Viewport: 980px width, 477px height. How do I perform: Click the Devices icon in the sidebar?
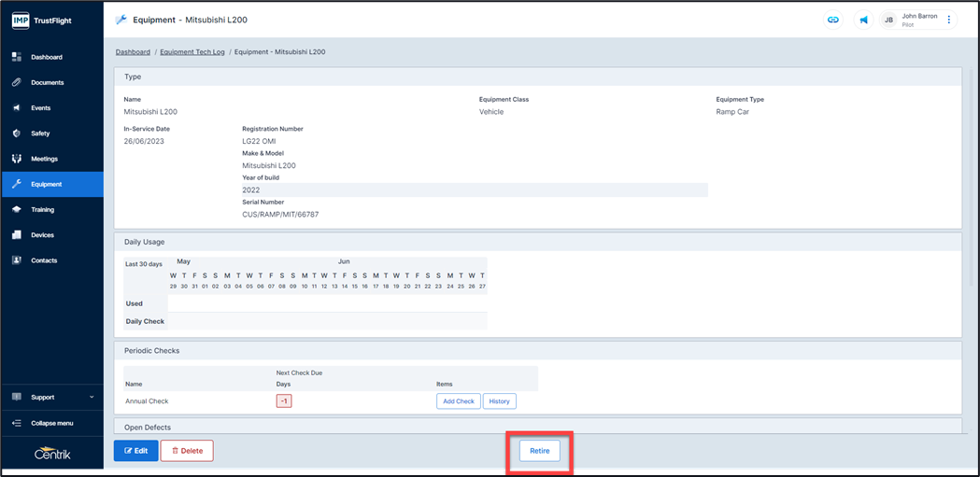(x=17, y=235)
